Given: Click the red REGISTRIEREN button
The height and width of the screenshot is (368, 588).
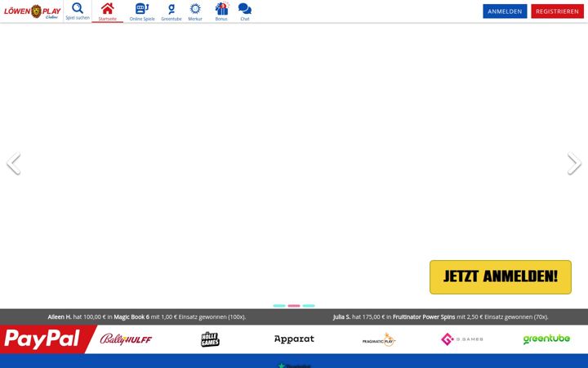Looking at the screenshot, I should click(557, 11).
